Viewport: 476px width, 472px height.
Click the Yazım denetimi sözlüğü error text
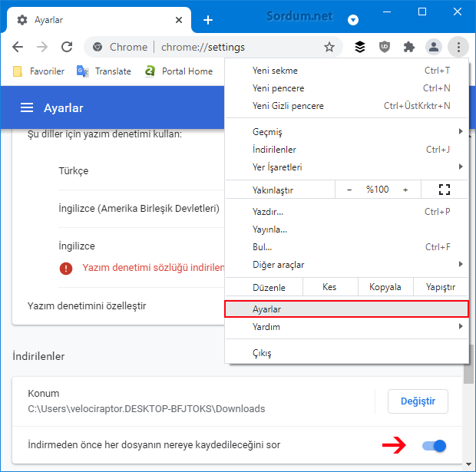pos(154,267)
